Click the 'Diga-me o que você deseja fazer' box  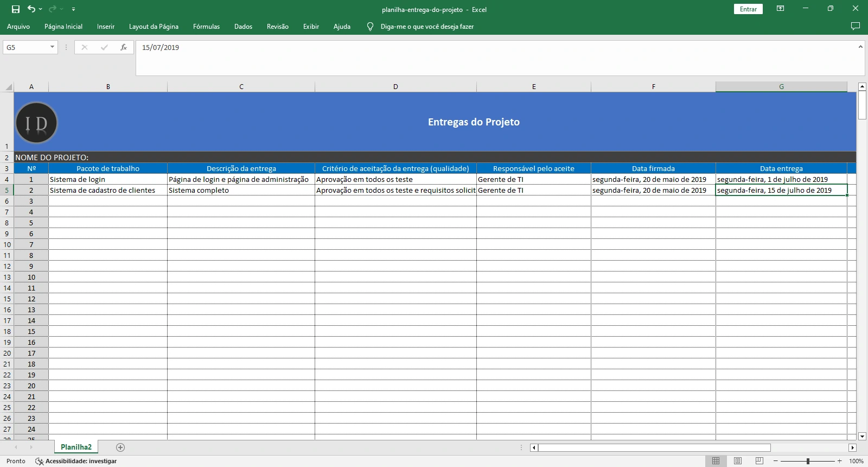click(427, 26)
